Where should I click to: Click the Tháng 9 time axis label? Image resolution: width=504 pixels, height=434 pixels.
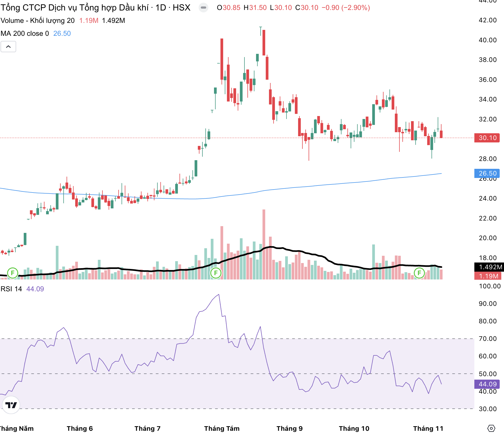[x=289, y=428]
